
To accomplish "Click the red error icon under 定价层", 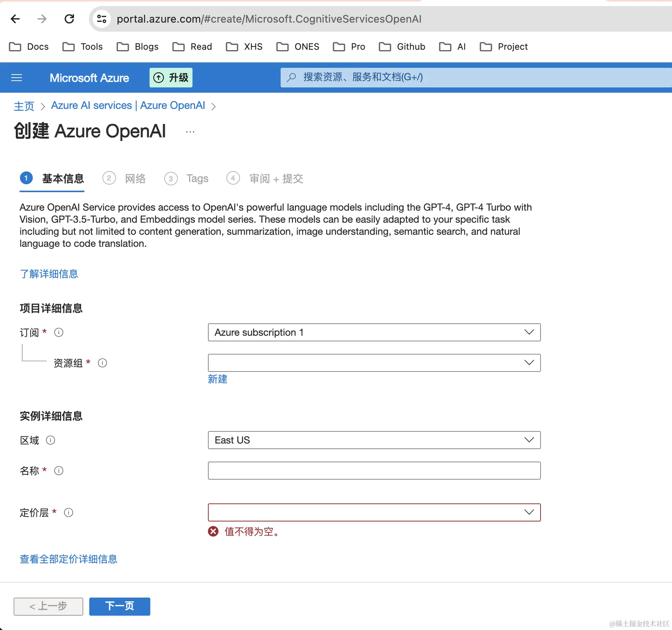I will 213,531.
